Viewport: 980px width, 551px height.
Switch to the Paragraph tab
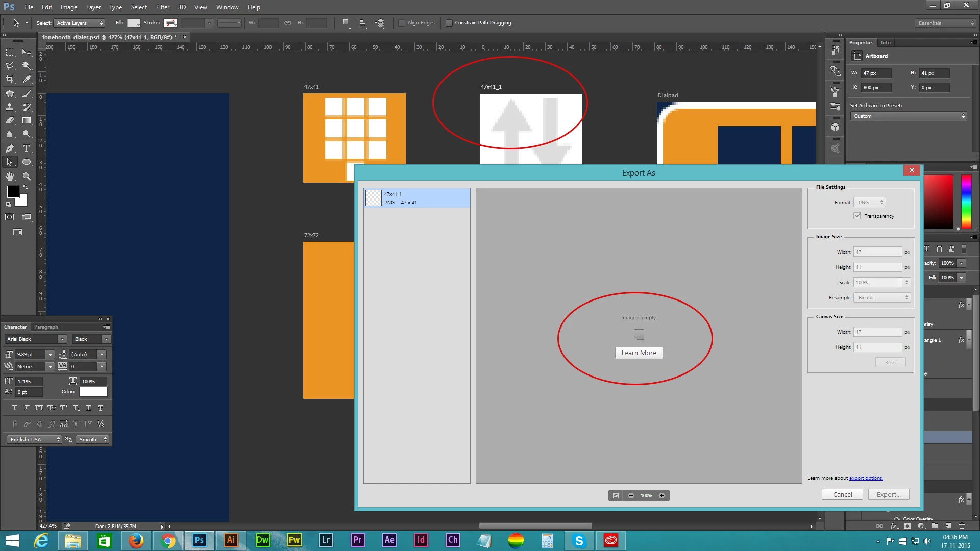pos(46,327)
